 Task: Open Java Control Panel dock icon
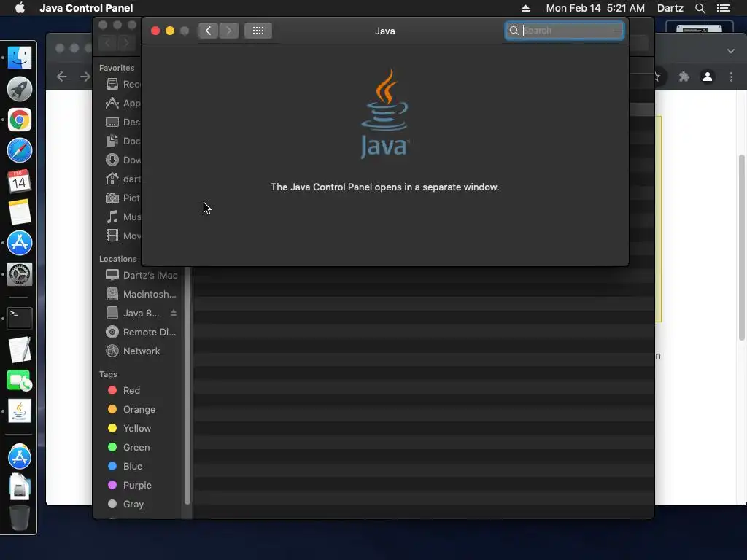20,411
